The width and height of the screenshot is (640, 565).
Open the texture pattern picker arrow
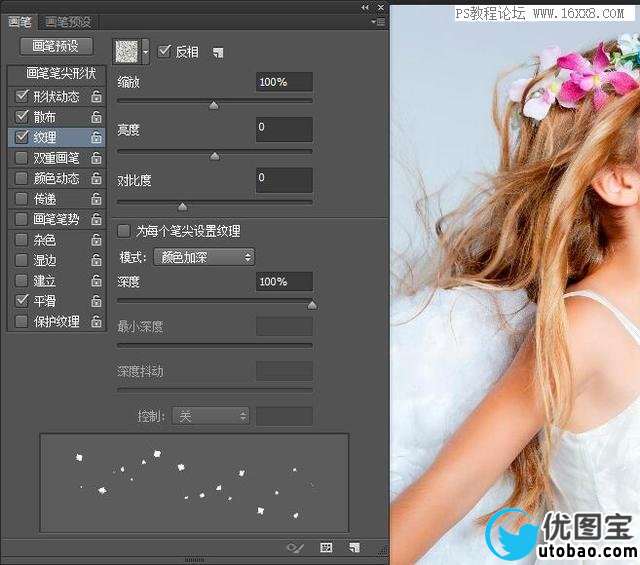click(145, 52)
